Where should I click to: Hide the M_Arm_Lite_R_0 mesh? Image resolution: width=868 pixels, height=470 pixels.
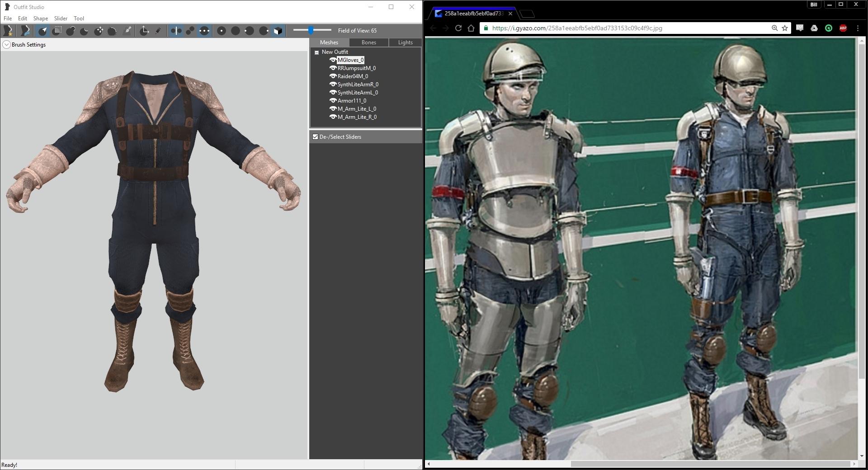(x=333, y=117)
